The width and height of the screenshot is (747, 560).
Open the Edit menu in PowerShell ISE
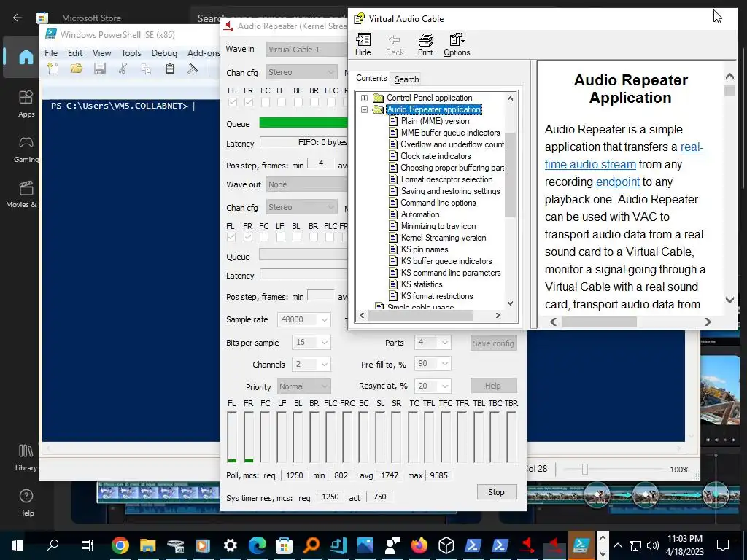click(x=75, y=52)
